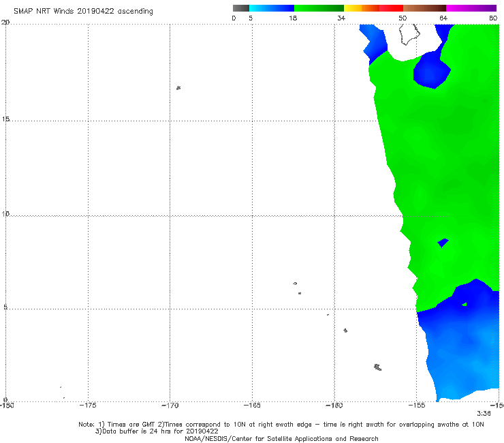The image size is (504, 443).
Task: Click 'NOAA/NESDIS/Center for Satellite Applications and Research' credit
Action: click(281, 438)
